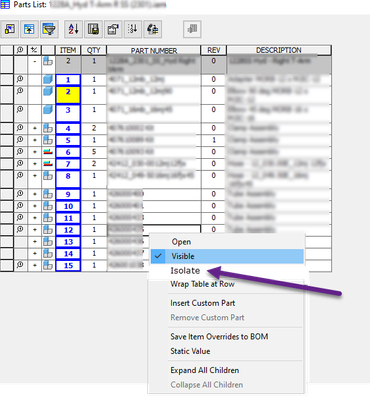The image size is (370, 400).
Task: Click assembly icon in the parent row
Action: tap(48, 61)
